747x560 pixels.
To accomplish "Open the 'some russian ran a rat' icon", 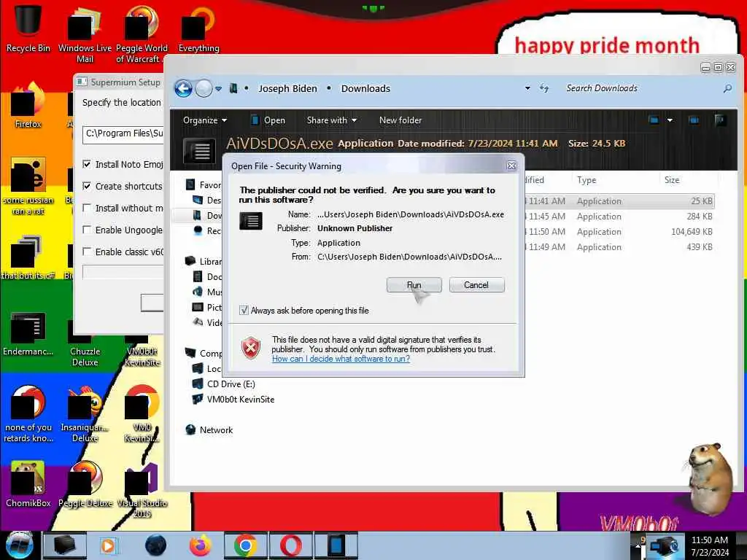I will (28, 186).
